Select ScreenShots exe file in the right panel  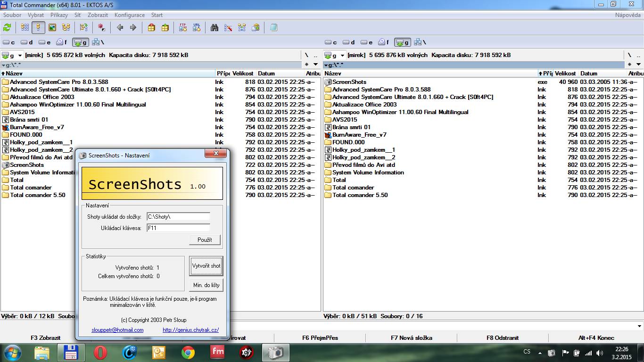[x=349, y=82]
